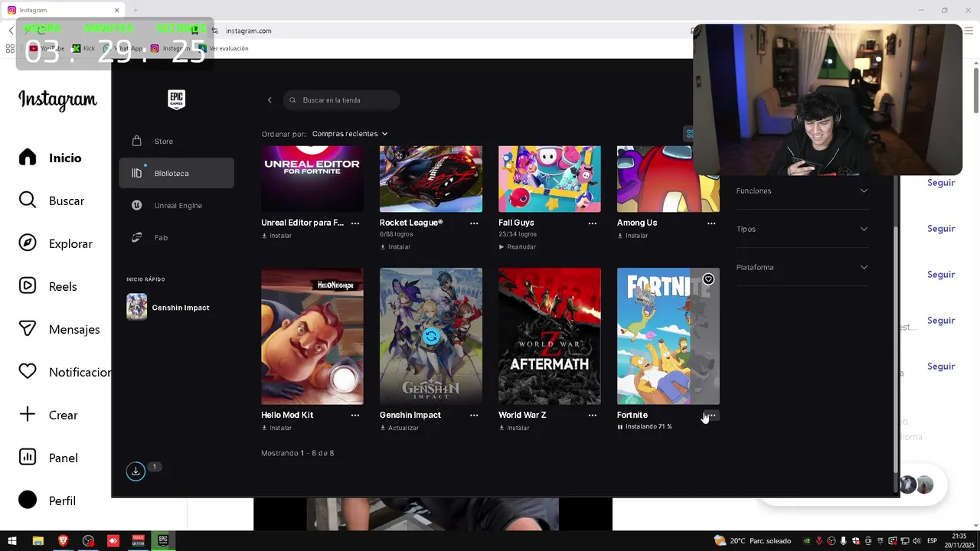Image resolution: width=980 pixels, height=551 pixels.
Task: Click Instalar under Rocket League
Action: [x=395, y=247]
